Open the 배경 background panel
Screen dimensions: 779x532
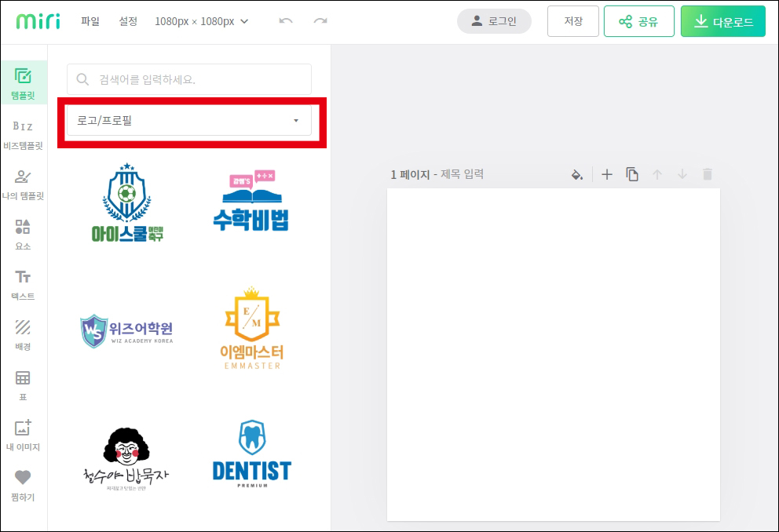(24, 335)
